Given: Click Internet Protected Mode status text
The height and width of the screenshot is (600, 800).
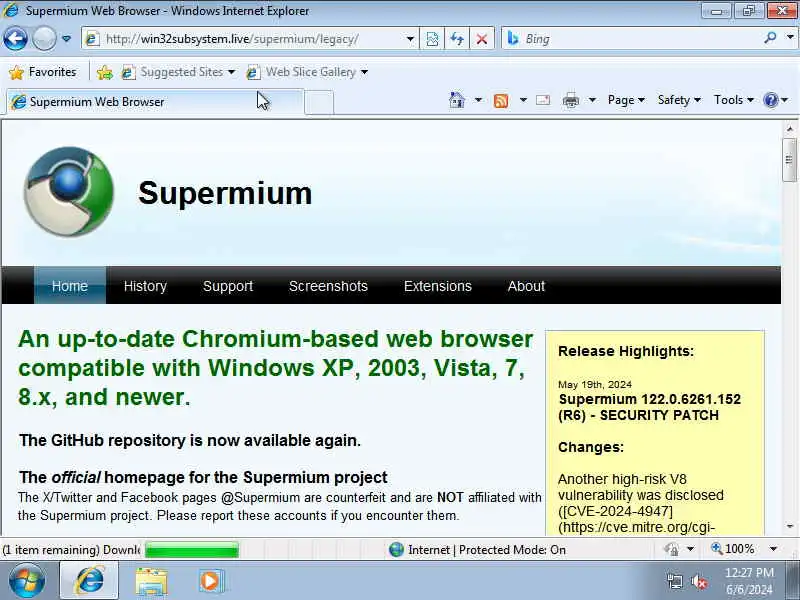Looking at the screenshot, I should tap(487, 549).
